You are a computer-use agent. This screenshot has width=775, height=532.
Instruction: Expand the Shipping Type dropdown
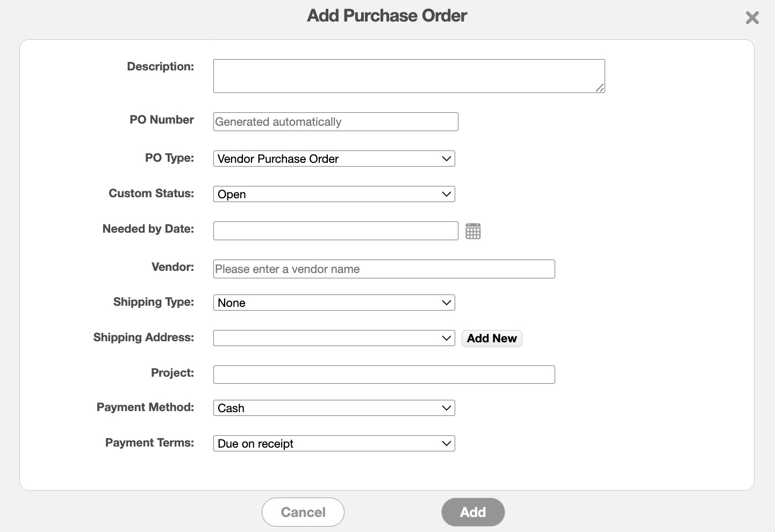click(334, 303)
